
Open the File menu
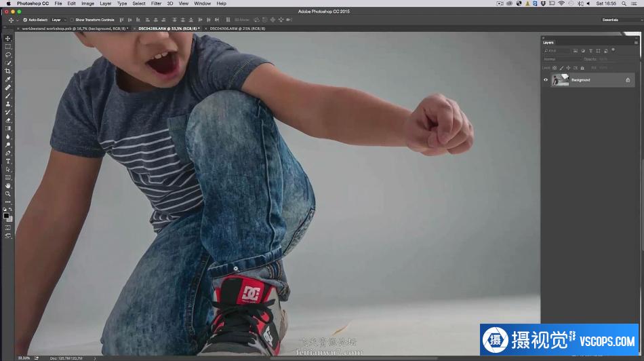(x=58, y=3)
